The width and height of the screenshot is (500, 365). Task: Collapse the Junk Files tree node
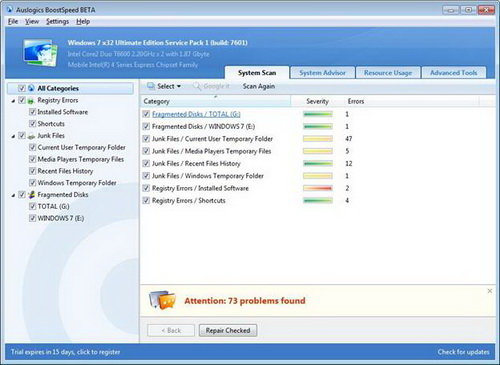tap(13, 136)
